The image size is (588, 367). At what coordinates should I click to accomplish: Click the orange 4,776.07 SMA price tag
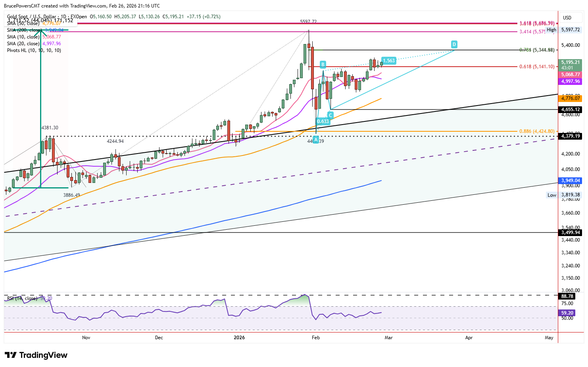[x=570, y=98]
